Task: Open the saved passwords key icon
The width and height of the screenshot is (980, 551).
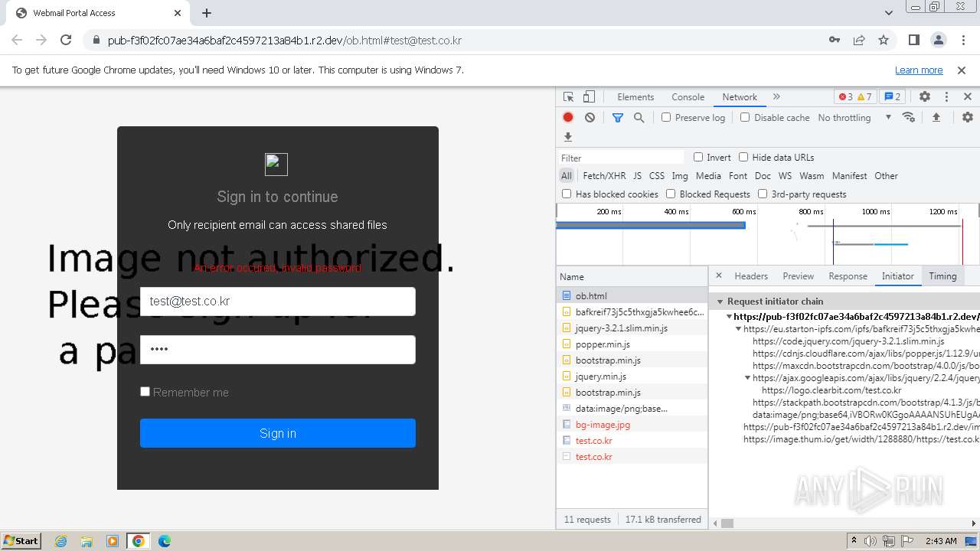Action: pyautogui.click(x=835, y=40)
